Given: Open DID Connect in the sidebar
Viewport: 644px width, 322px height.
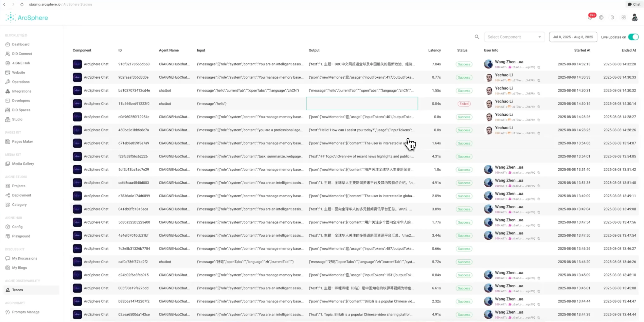Looking at the screenshot, I should coord(22,54).
